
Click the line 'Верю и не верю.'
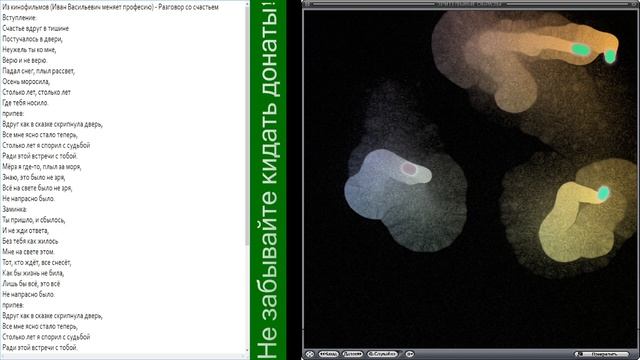(x=24, y=60)
